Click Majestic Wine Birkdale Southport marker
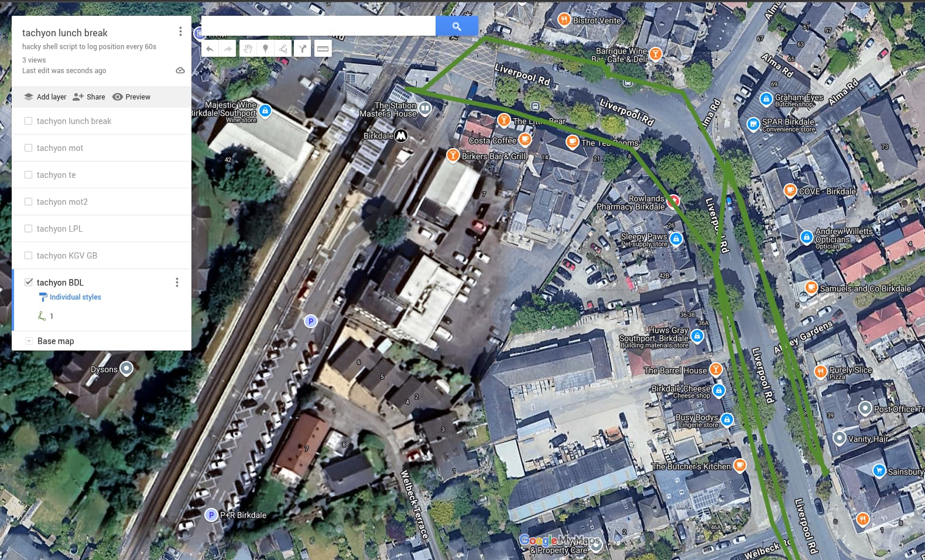The width and height of the screenshot is (925, 560). 265,111
